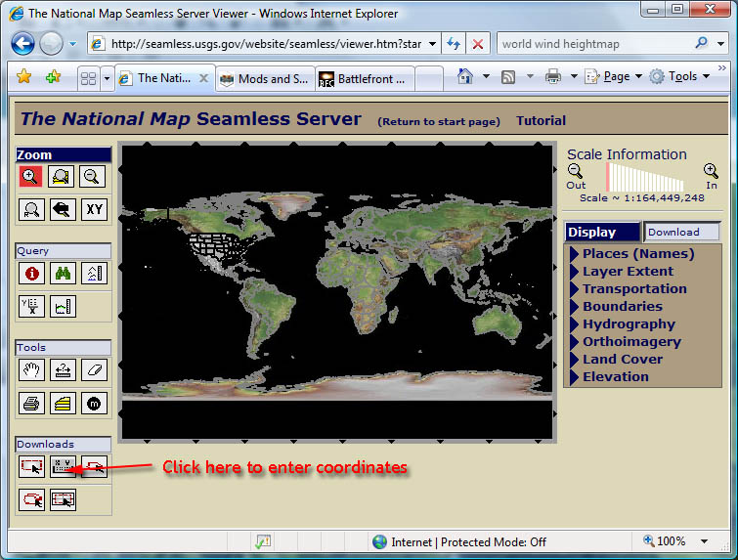738x560 pixels.
Task: Select the red Zoom In tool
Action: (x=30, y=177)
